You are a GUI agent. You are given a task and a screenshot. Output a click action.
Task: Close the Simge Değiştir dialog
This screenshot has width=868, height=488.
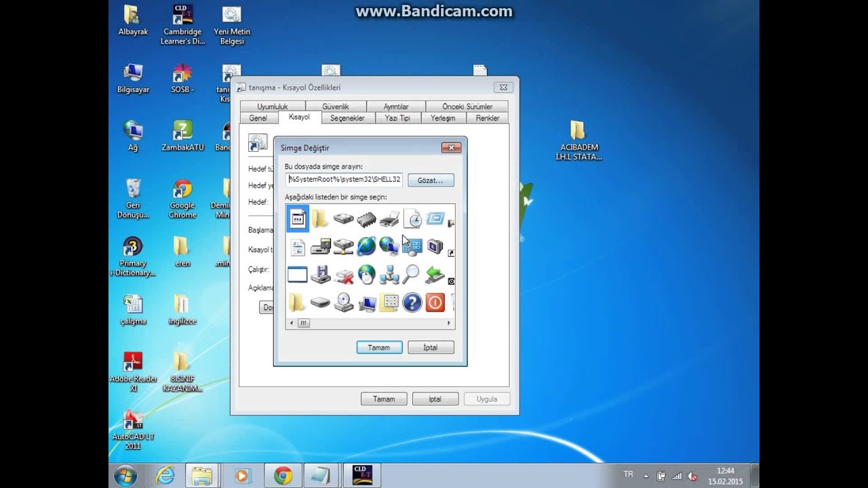[x=451, y=148]
